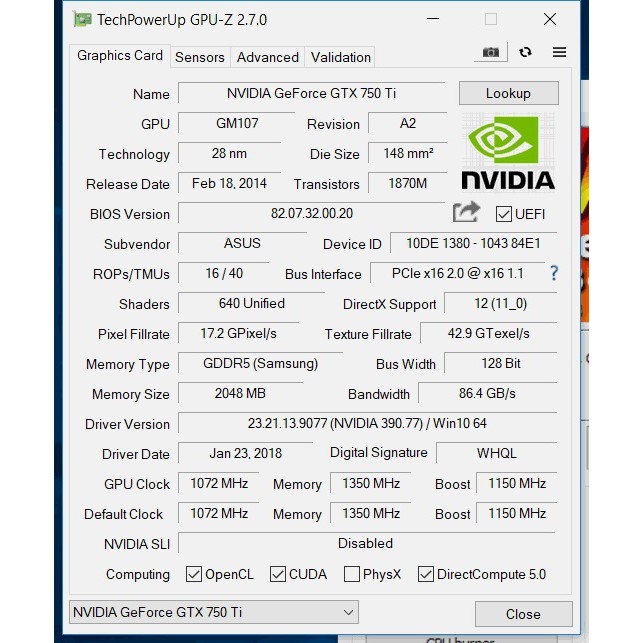Image resolution: width=643 pixels, height=643 pixels.
Task: Open the Validation tab
Action: pyautogui.click(x=340, y=57)
